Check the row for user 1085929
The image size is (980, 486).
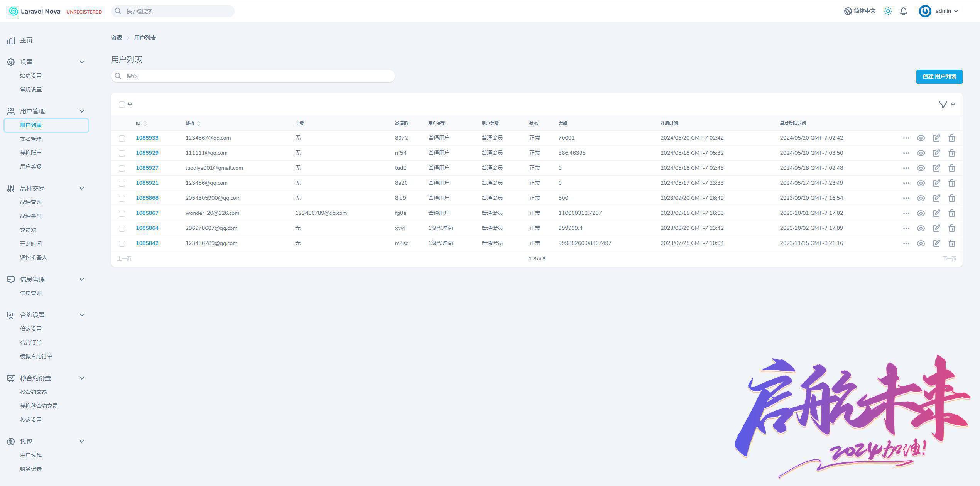pos(122,153)
